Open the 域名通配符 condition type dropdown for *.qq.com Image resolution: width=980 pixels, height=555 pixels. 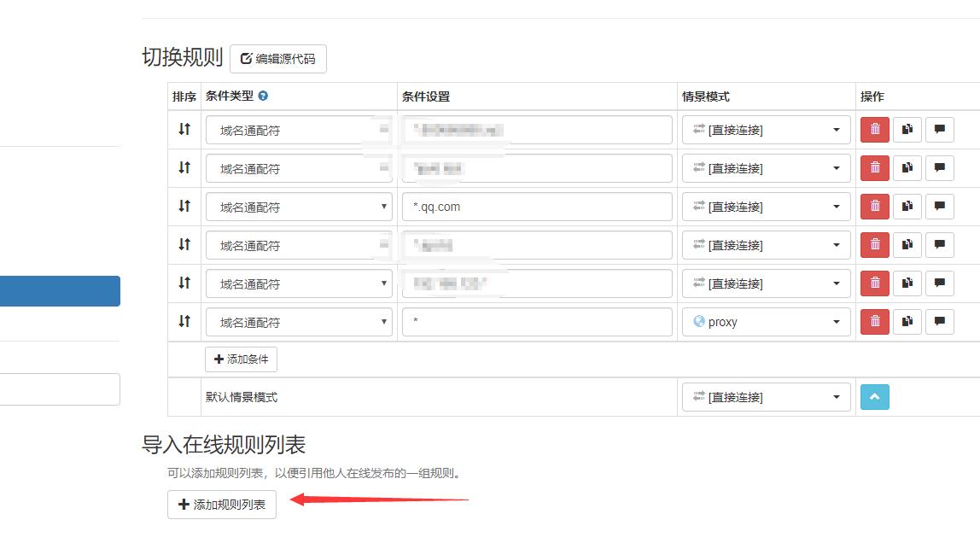tap(299, 207)
